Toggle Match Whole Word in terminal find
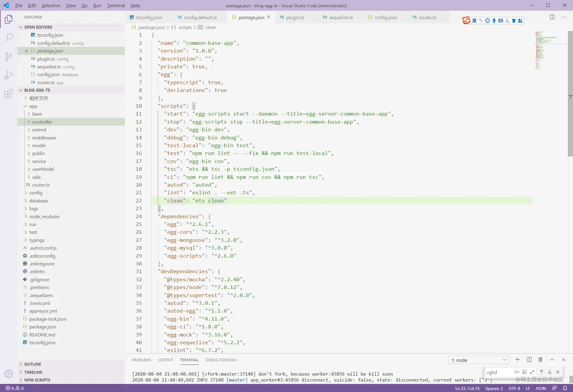The width and height of the screenshot is (573, 392). (524, 372)
